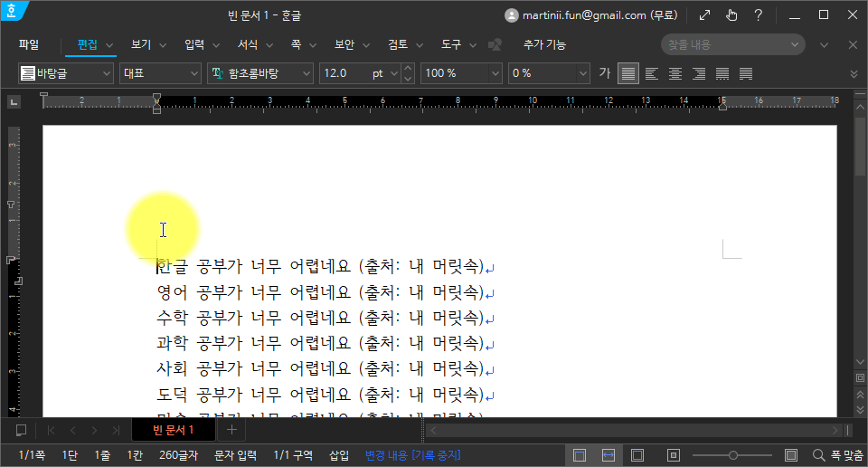Go to last document tab arrow
868x467 pixels.
pos(116,431)
